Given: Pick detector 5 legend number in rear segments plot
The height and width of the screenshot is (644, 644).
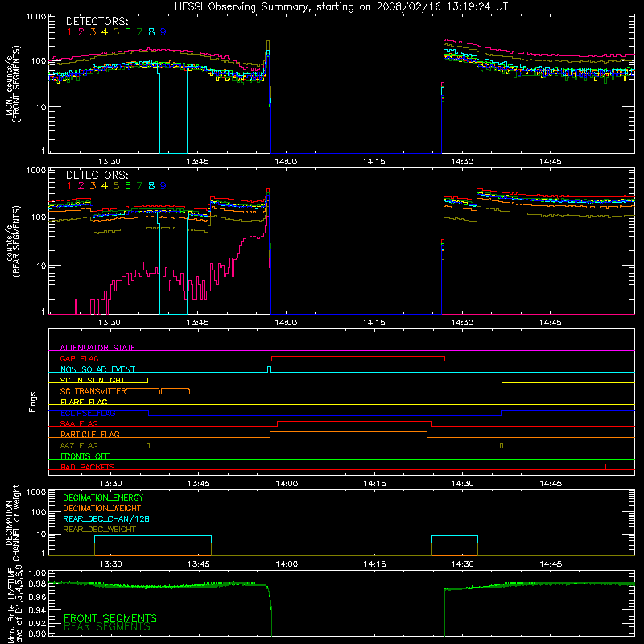Looking at the screenshot, I should (116, 186).
